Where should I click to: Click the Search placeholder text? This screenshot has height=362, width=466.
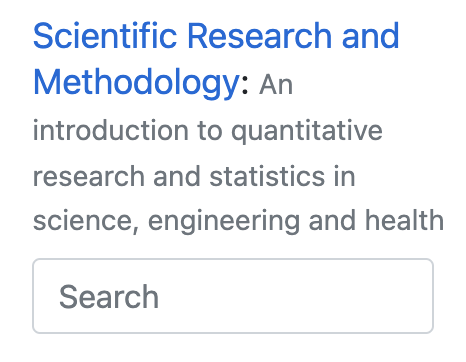109,296
